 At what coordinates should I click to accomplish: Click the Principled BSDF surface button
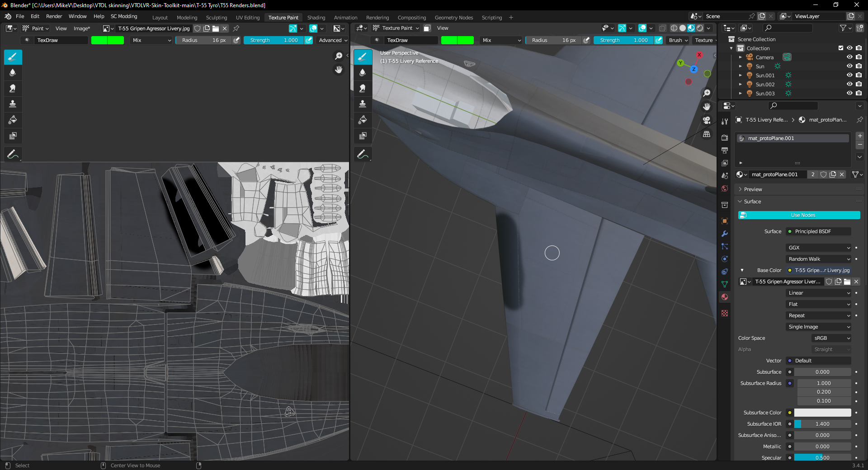pos(819,231)
